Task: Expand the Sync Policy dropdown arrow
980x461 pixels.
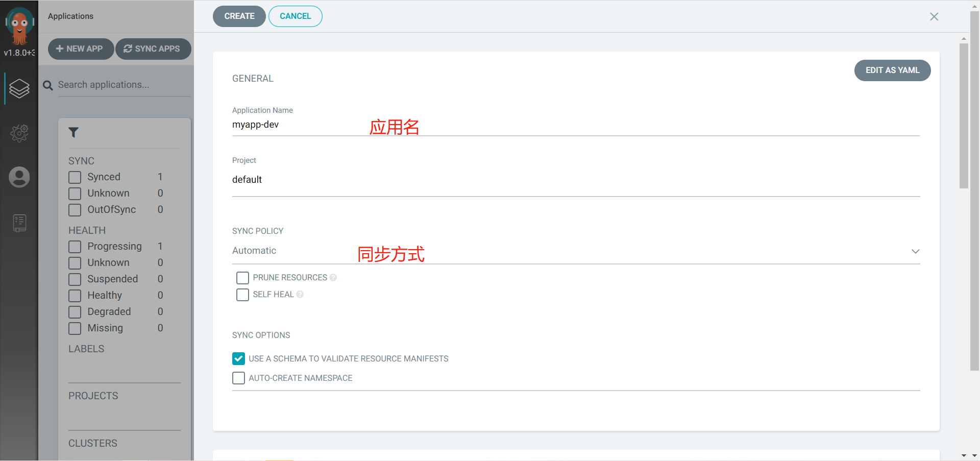Action: 915,251
